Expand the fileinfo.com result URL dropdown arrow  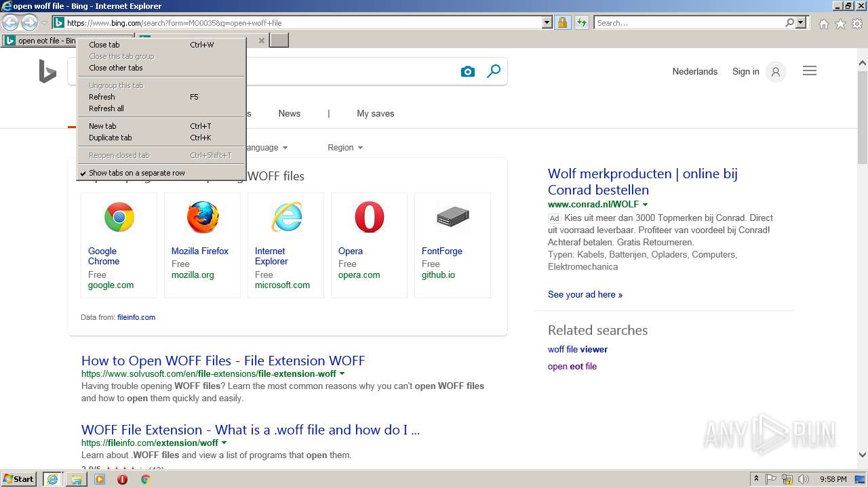tap(224, 443)
